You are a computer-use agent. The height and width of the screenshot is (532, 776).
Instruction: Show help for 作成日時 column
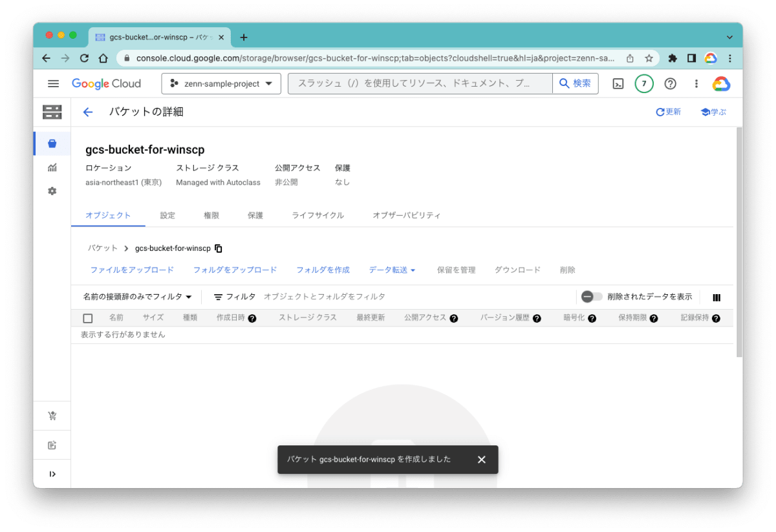pyautogui.click(x=252, y=318)
